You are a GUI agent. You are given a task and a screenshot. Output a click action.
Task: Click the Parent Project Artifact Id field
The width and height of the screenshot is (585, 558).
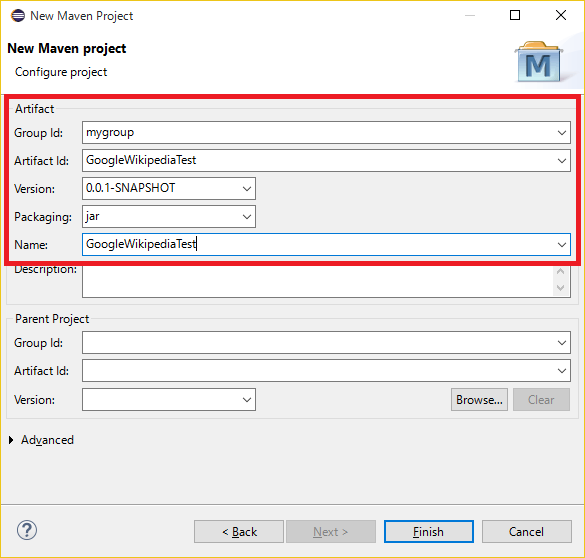pos(326,370)
